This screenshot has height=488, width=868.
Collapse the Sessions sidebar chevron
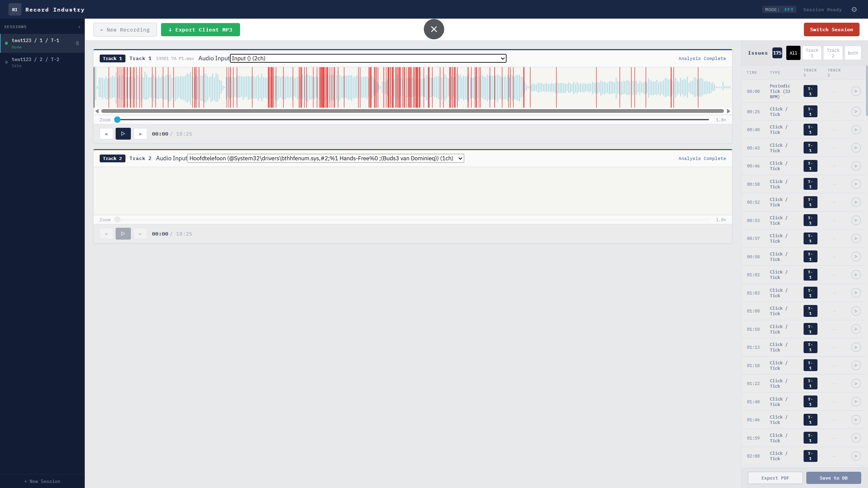[x=79, y=27]
